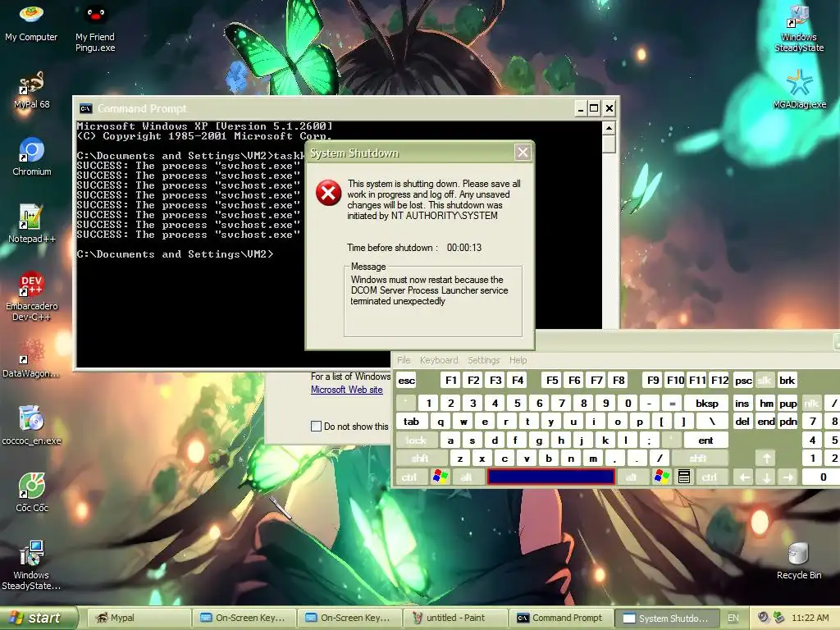Click the ins key on the On-Screen Keyboard
Viewport: 840px width, 630px height.
click(742, 404)
